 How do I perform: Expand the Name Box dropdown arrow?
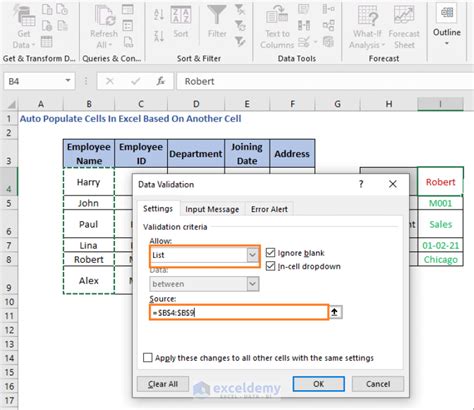click(68, 81)
